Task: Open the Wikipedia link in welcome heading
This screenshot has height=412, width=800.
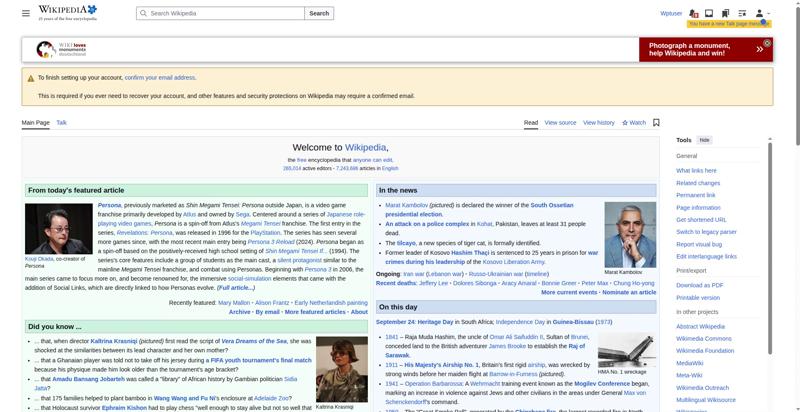Action: point(365,147)
